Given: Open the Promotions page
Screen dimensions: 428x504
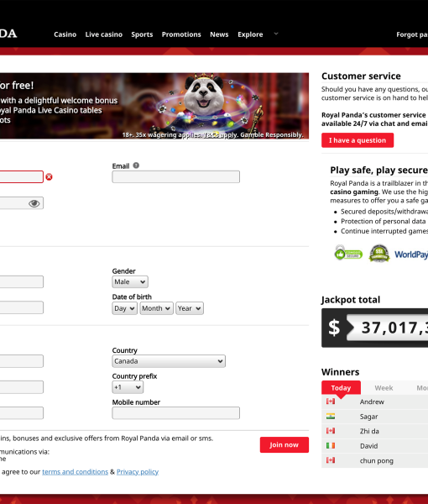Looking at the screenshot, I should 181,34.
